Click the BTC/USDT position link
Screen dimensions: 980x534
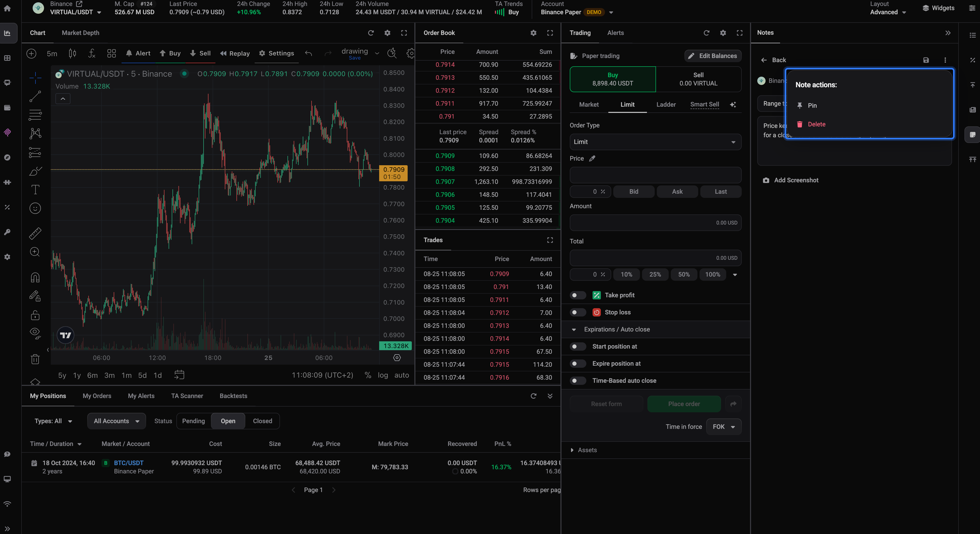pyautogui.click(x=129, y=463)
